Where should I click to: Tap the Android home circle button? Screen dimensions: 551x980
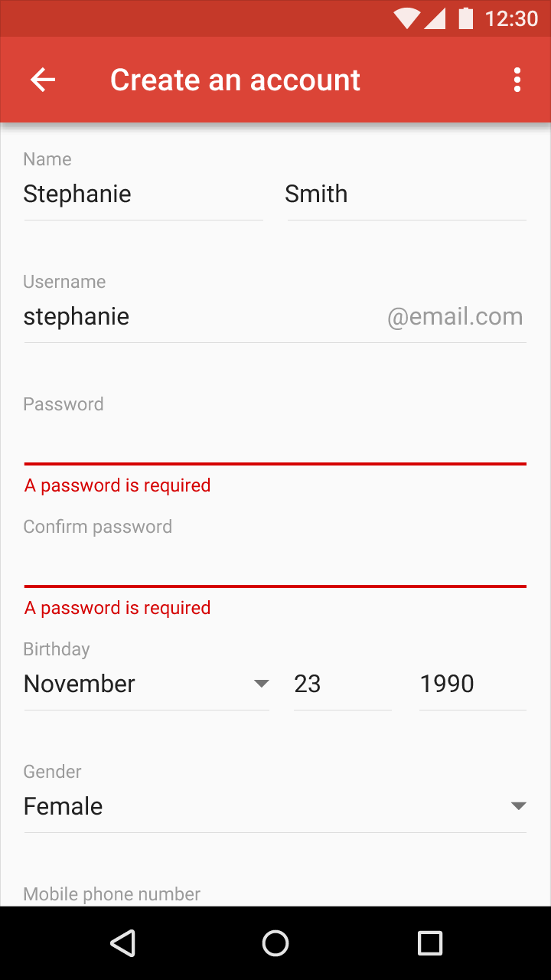(275, 943)
